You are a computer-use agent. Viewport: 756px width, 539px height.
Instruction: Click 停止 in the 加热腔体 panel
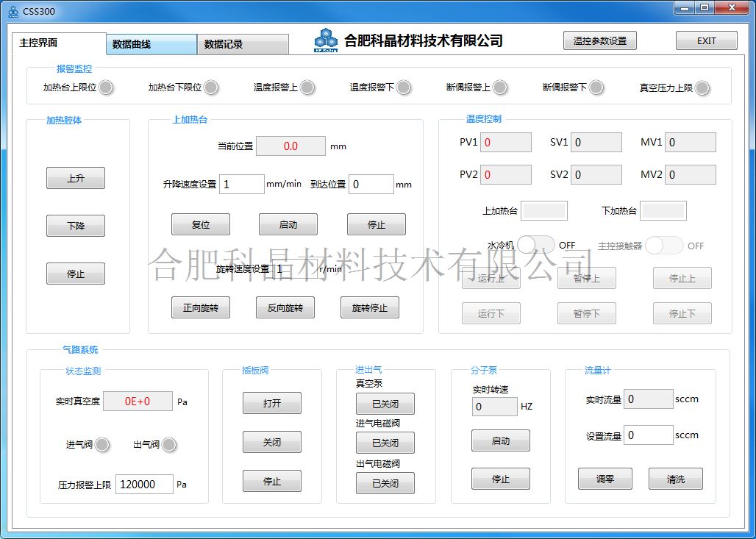pos(76,274)
